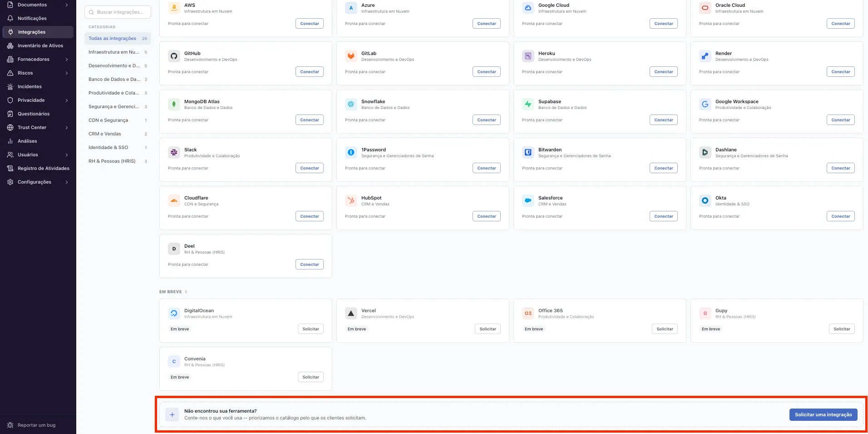Connect the Deel integration
Image resolution: width=868 pixels, height=434 pixels.
(x=310, y=264)
